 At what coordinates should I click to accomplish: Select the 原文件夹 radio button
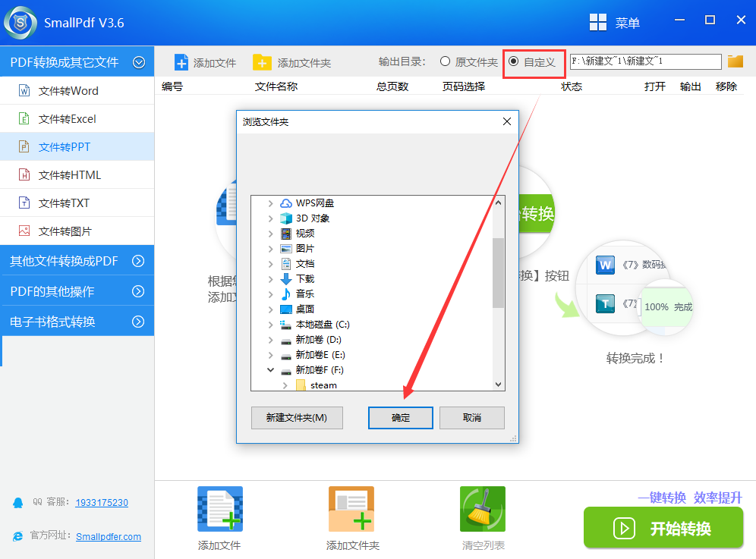[446, 61]
